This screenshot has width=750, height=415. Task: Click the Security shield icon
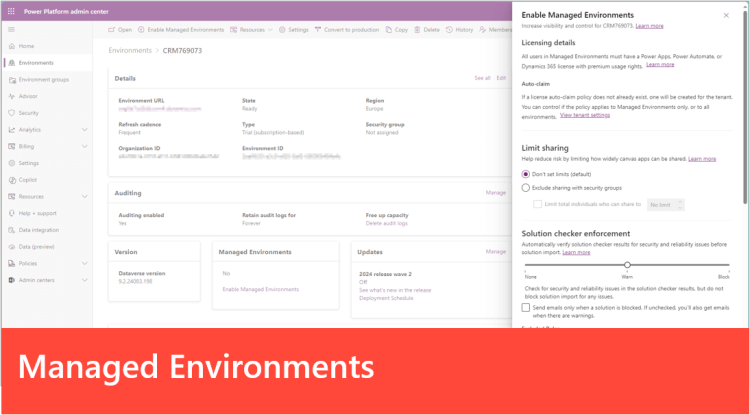[x=12, y=113]
